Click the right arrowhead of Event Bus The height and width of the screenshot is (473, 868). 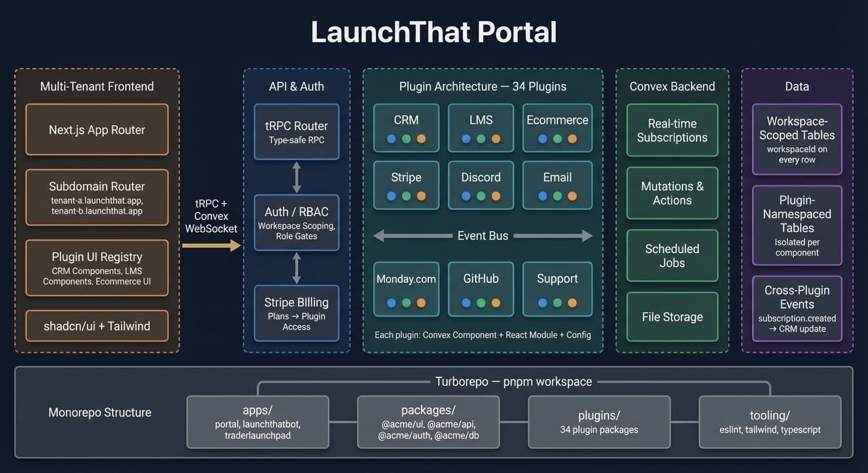pyautogui.click(x=586, y=235)
